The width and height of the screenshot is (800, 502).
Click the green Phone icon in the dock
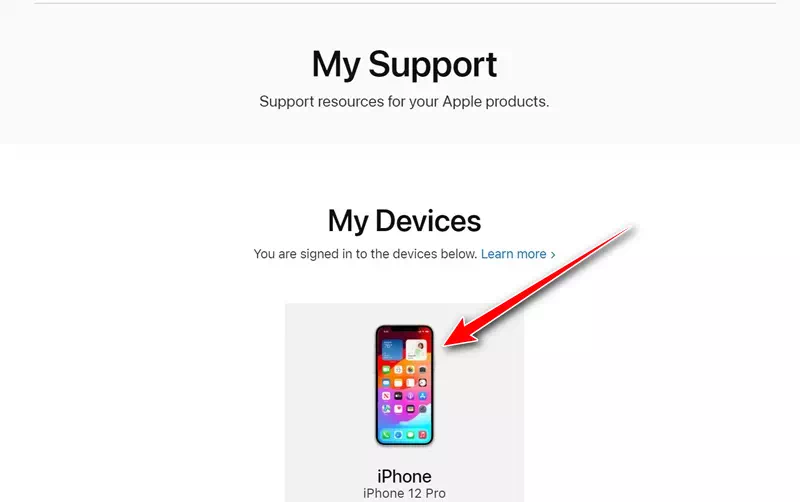pyautogui.click(x=386, y=435)
